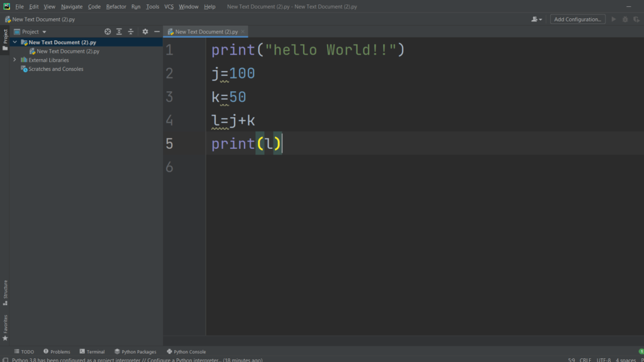The image size is (644, 362).
Task: Select the bold New Text Document (2).py root row
Action: tap(86, 42)
